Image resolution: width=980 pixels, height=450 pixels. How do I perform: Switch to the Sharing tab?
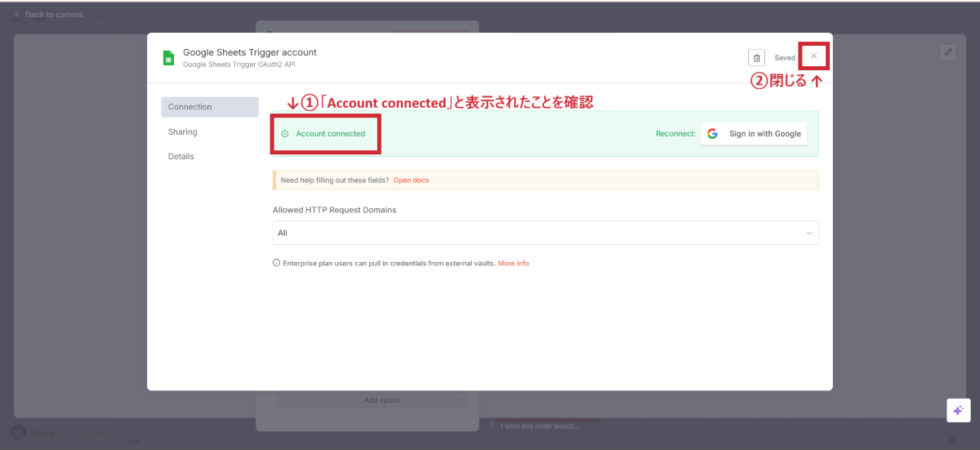(183, 131)
